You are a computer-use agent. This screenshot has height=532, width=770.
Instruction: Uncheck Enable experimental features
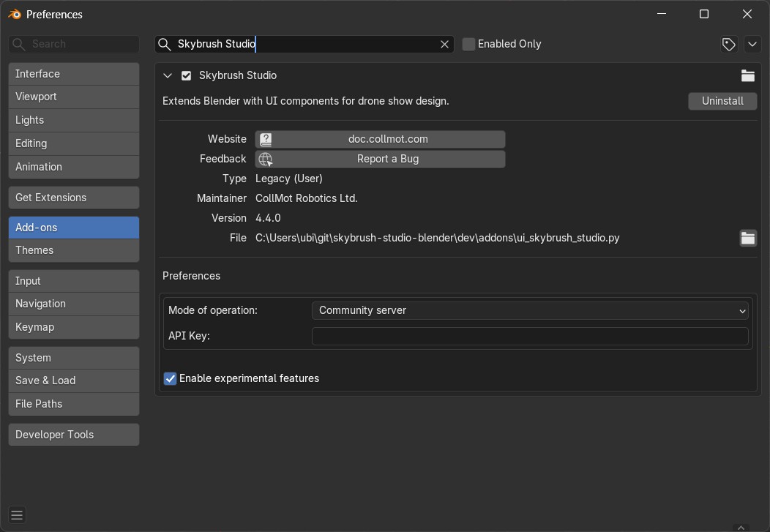click(170, 378)
